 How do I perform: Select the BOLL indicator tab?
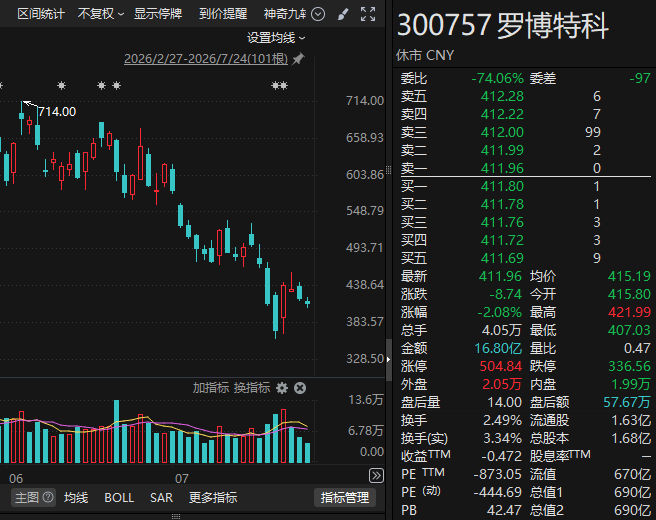[119, 498]
